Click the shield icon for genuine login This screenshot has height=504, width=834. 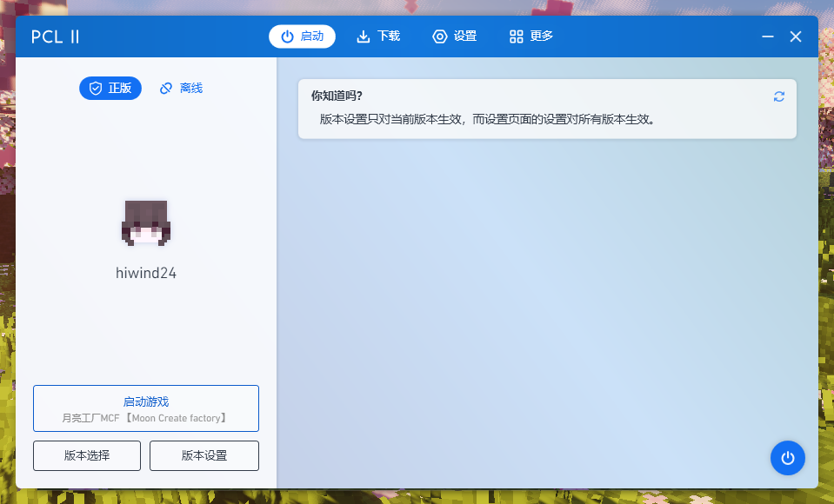(x=96, y=89)
